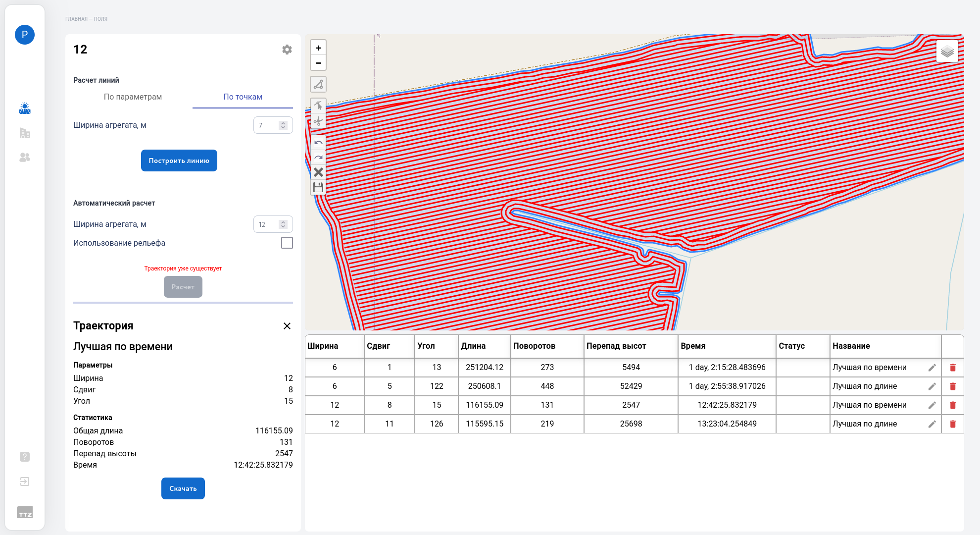Select the draw polyline tool on map
Screen dimensions: 980x535
318,84
